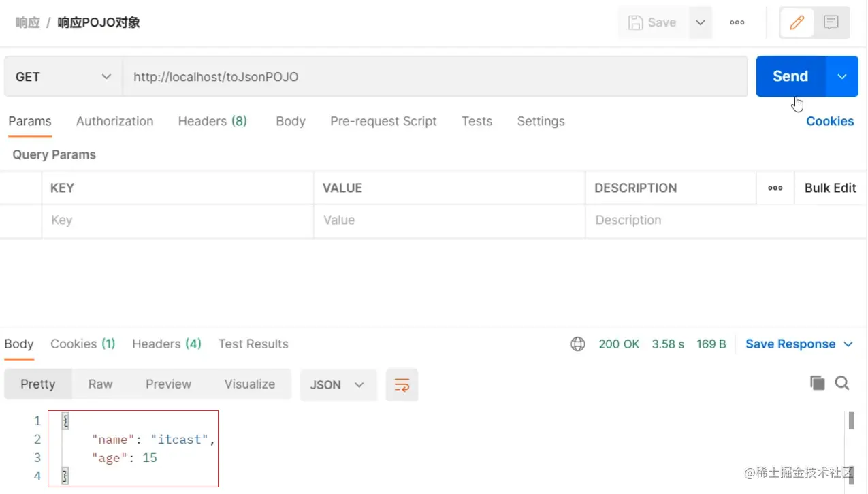Open the response Headers (4) tab
The width and height of the screenshot is (868, 494).
167,344
